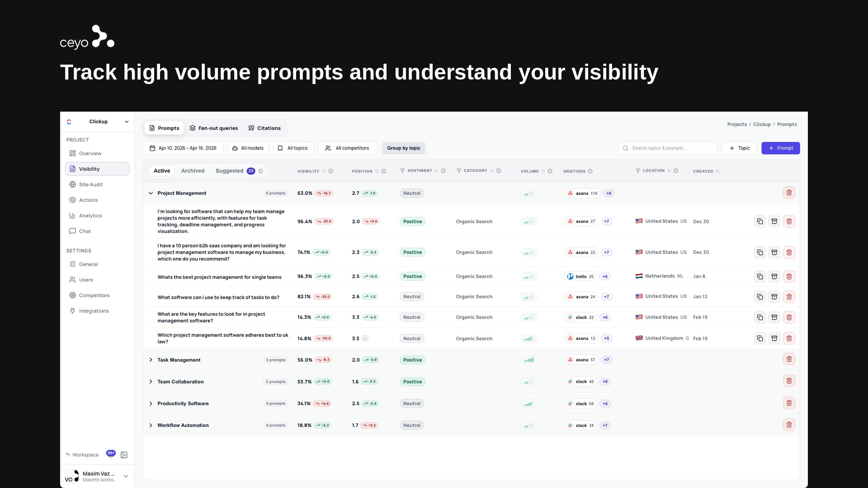Open the Projects breadcrumb link
Viewport: 868px width, 488px height.
pyautogui.click(x=737, y=124)
